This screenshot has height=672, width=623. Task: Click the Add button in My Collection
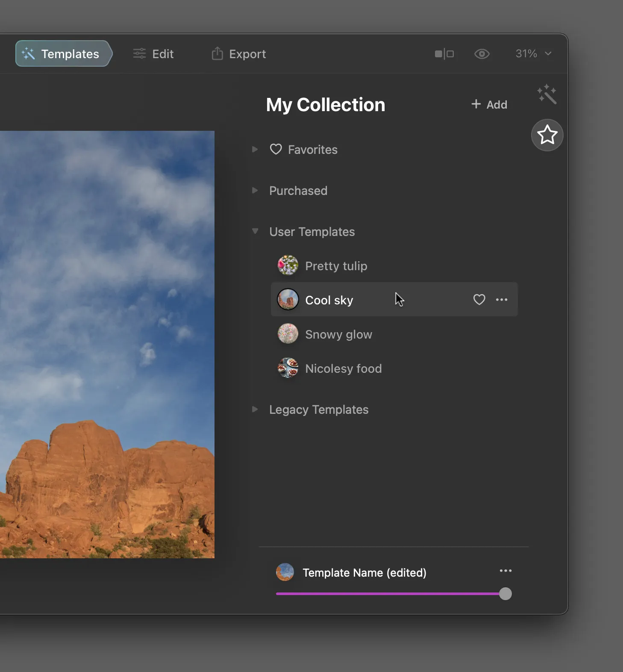tap(489, 104)
